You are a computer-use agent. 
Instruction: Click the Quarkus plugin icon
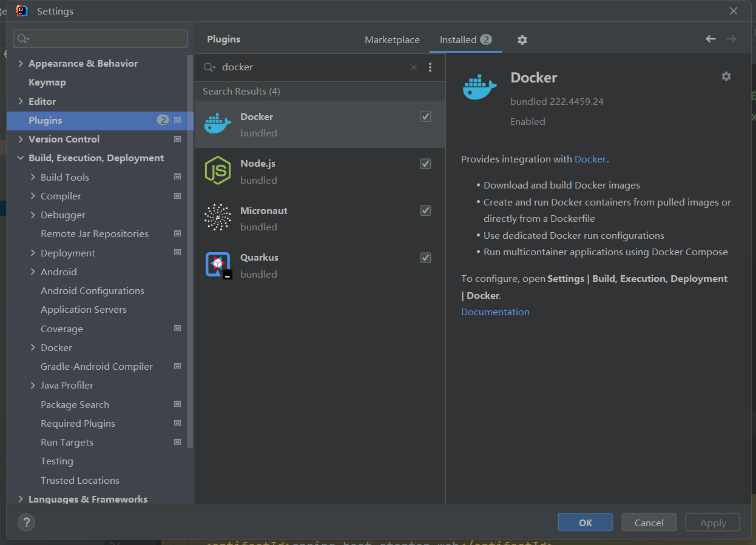(x=218, y=264)
